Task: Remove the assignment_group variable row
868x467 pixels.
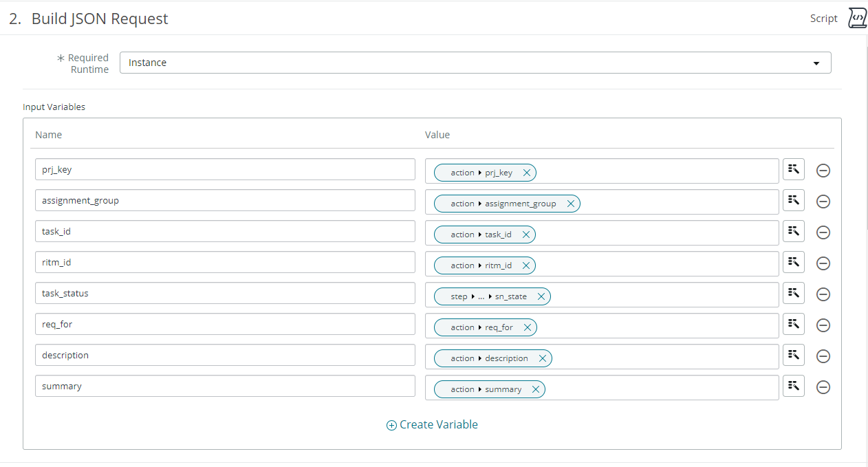Action: (823, 202)
